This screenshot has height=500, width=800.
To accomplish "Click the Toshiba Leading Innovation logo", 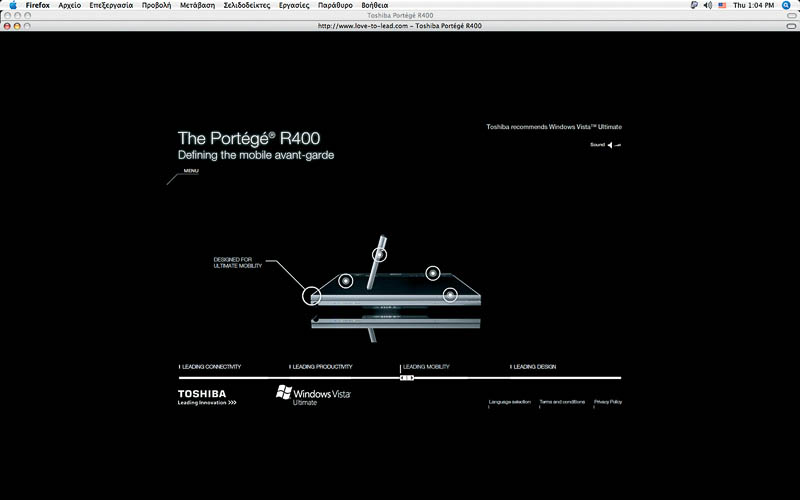I will click(207, 397).
